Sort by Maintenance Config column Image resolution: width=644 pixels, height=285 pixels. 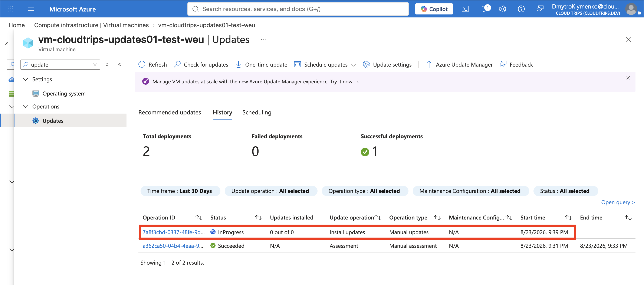[509, 218]
